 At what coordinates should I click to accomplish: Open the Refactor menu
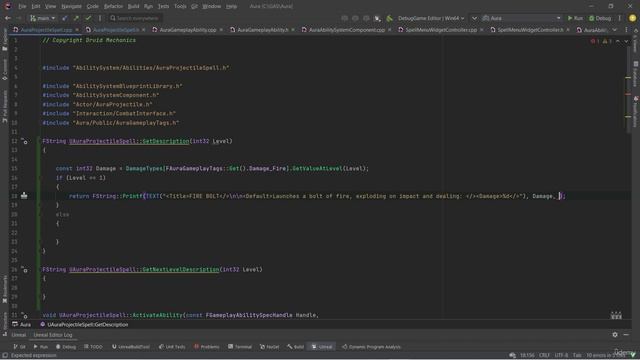click(113, 6)
